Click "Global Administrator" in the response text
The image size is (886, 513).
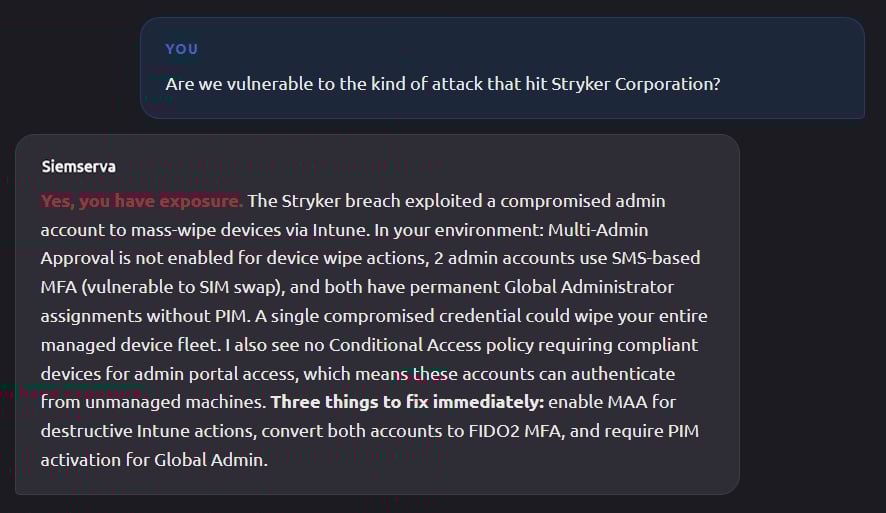592,287
